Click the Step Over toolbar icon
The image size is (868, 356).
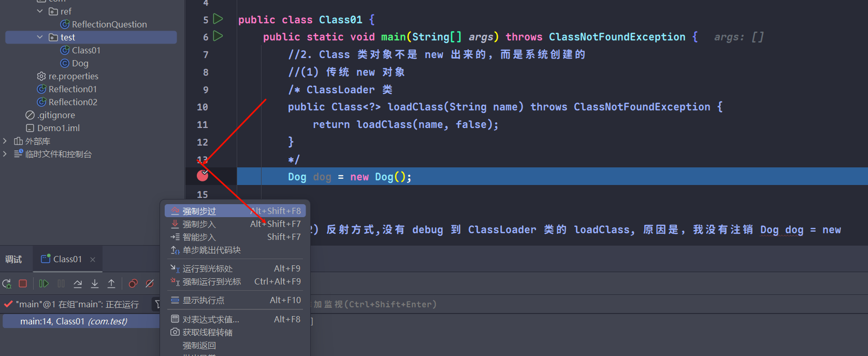coord(78,283)
